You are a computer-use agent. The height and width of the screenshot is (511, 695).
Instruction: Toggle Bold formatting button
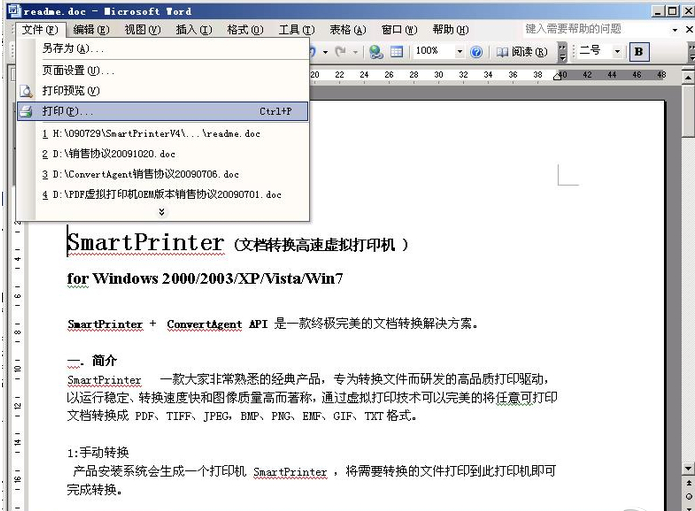pos(639,51)
